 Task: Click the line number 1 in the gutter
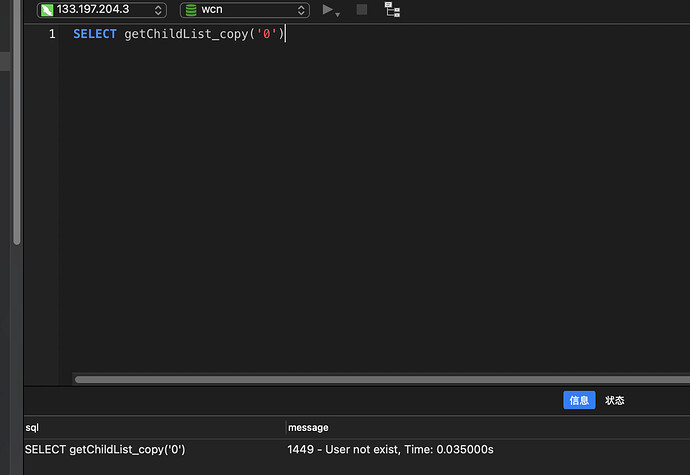[52, 34]
